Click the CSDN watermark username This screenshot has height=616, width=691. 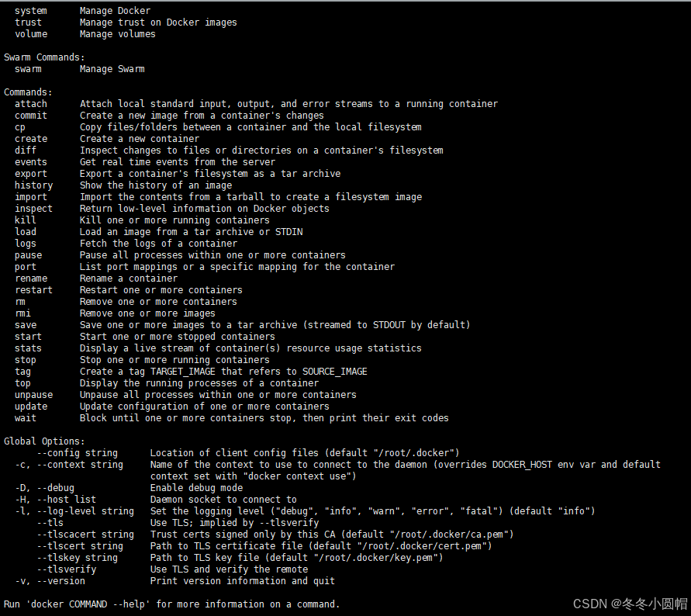point(648,604)
